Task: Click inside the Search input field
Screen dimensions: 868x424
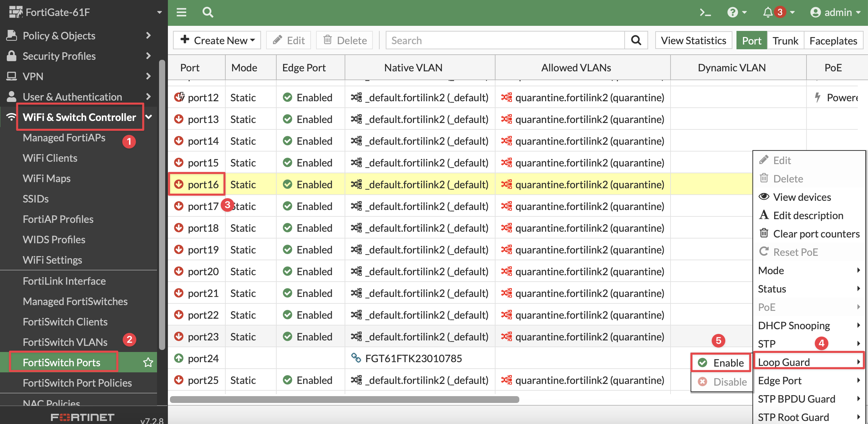Action: (505, 40)
